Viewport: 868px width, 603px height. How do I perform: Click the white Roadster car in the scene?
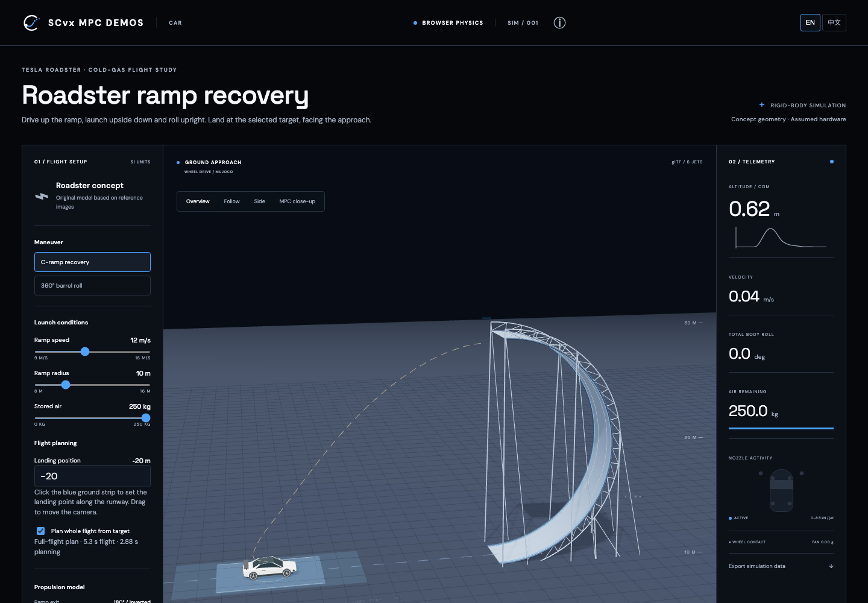click(269, 567)
